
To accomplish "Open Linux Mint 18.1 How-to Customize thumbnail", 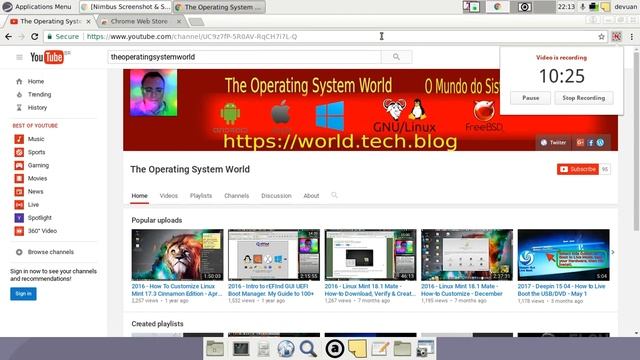I will coord(467,255).
